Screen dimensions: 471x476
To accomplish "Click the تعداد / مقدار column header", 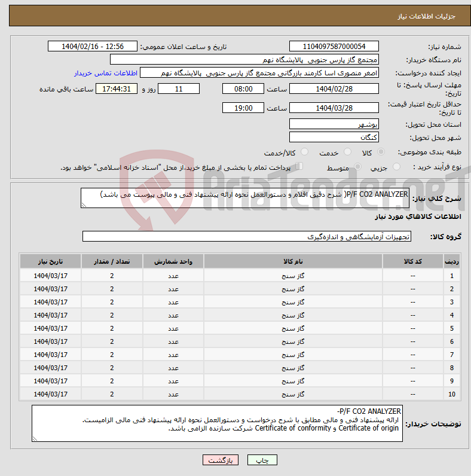I will 112,261.
